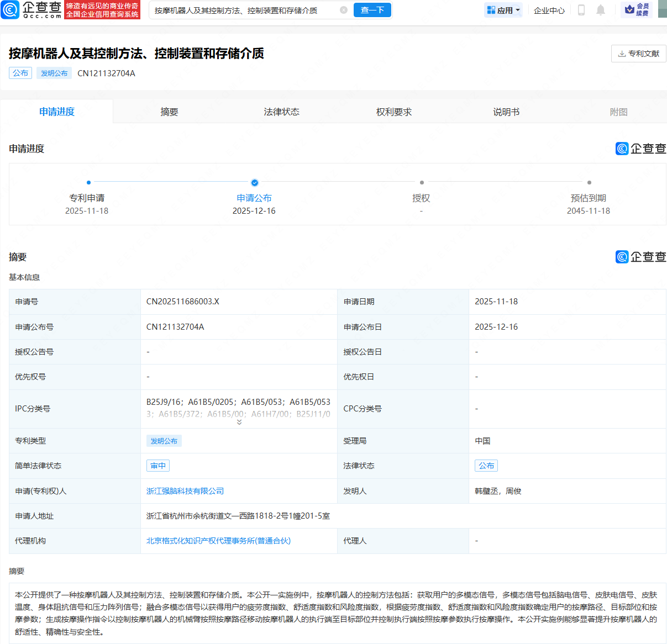Click the 发明公布 tag under title
This screenshot has width=667, height=644.
[x=54, y=73]
